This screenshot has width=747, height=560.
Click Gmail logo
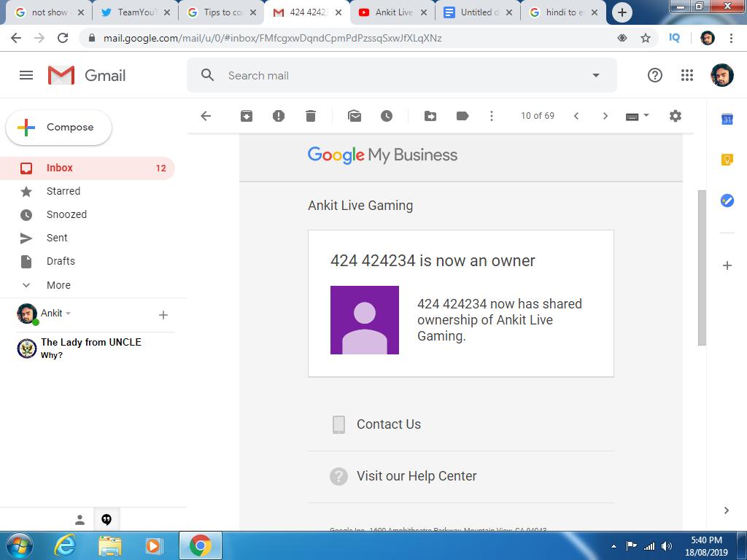pyautogui.click(x=87, y=75)
